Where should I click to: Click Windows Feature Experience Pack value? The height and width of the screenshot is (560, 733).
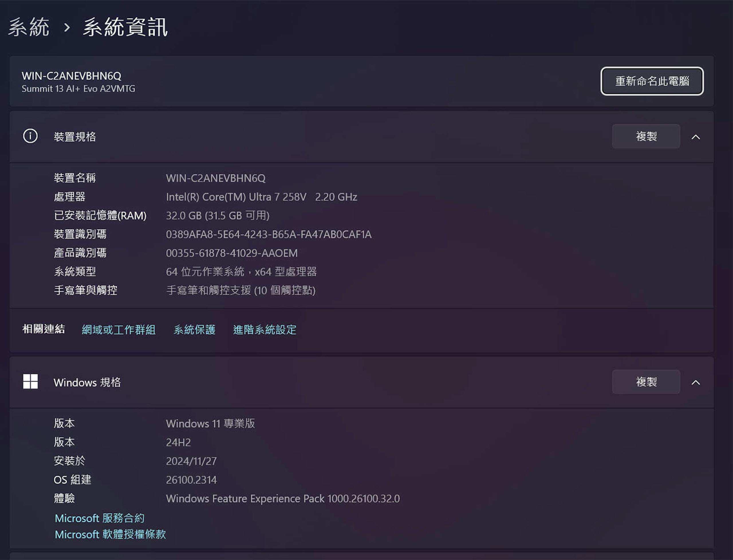[x=283, y=499]
